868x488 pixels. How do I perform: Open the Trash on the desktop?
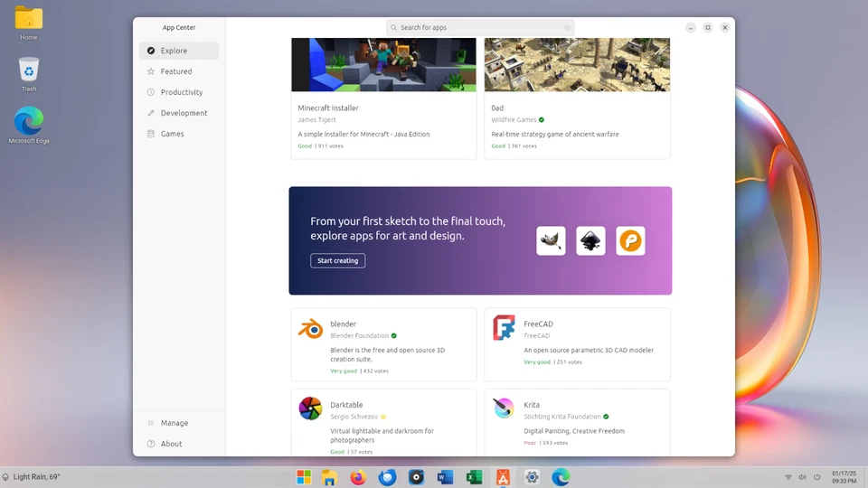point(29,74)
